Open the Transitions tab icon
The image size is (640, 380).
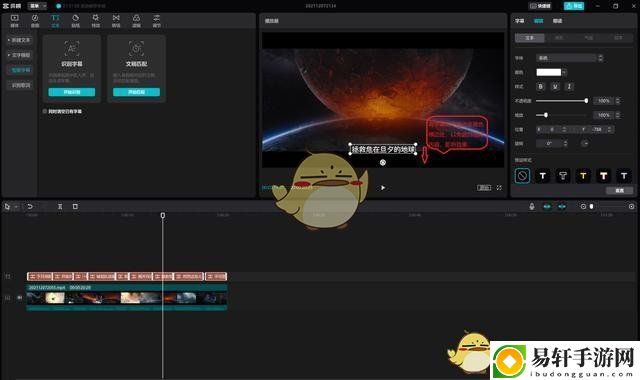tap(116, 20)
